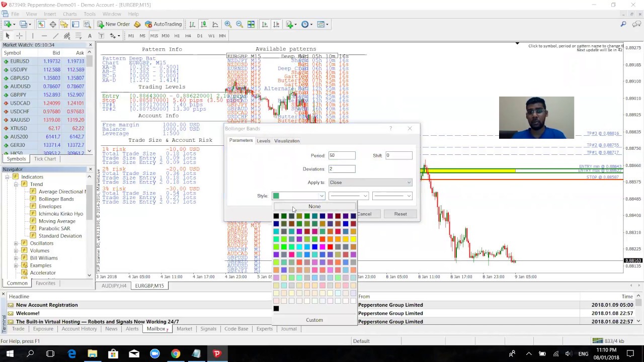Toggle the Navigator panel star-folder icon

[x=64, y=24]
